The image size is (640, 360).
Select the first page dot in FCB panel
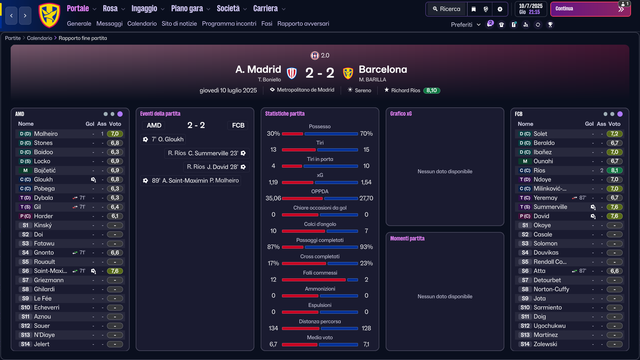tap(605, 114)
